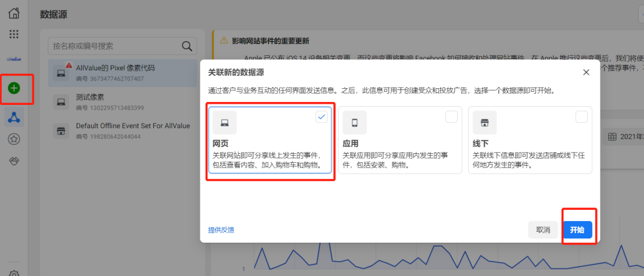644x276 pixels.
Task: Click the laptop icon with red warning badge
Action: [61, 73]
